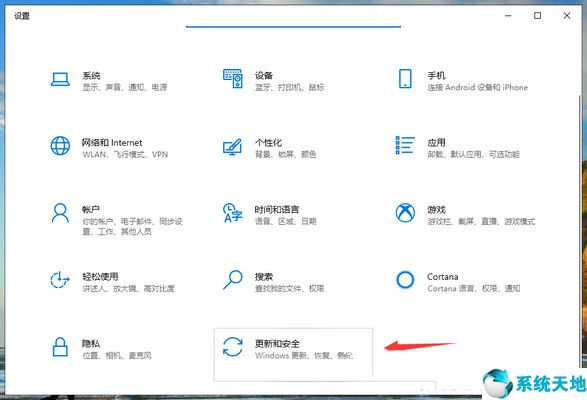Select the 轻松使用 title text
This screenshot has width=587, height=400.
point(100,277)
